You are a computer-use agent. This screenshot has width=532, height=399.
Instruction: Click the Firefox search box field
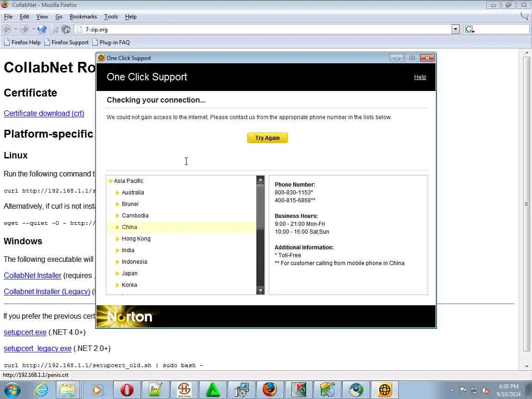coord(502,29)
